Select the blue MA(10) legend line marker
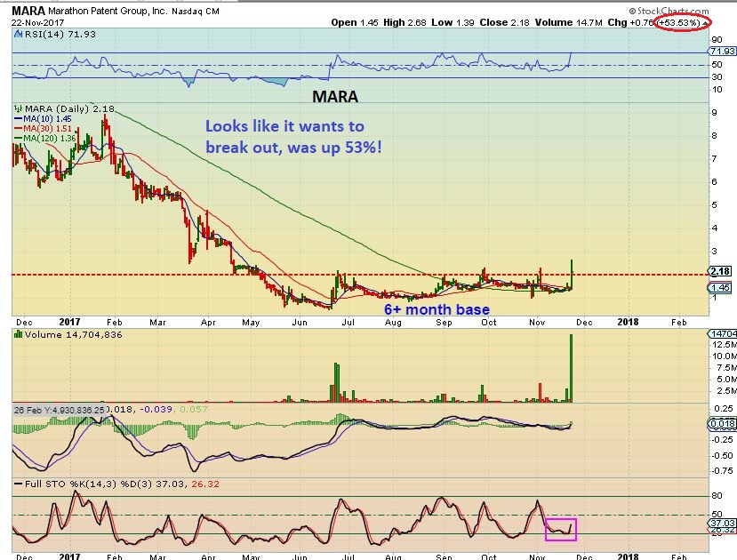This screenshot has height=560, width=737. (19, 119)
